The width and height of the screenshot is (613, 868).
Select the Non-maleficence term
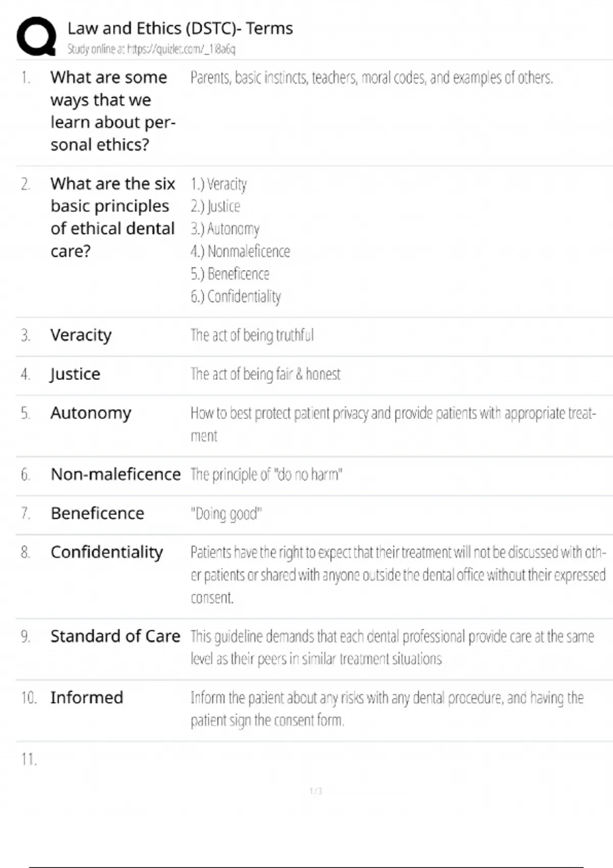(115, 474)
